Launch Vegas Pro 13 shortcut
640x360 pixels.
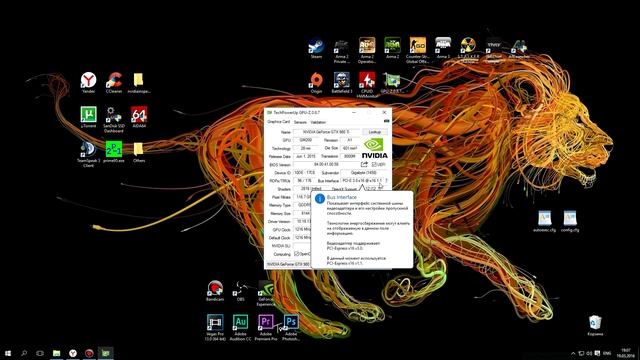pyautogui.click(x=215, y=327)
